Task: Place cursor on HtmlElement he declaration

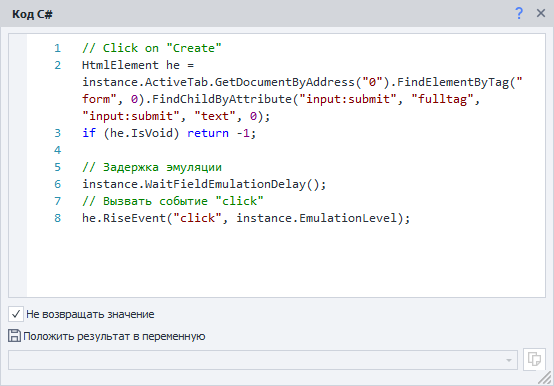Action: pyautogui.click(x=138, y=65)
